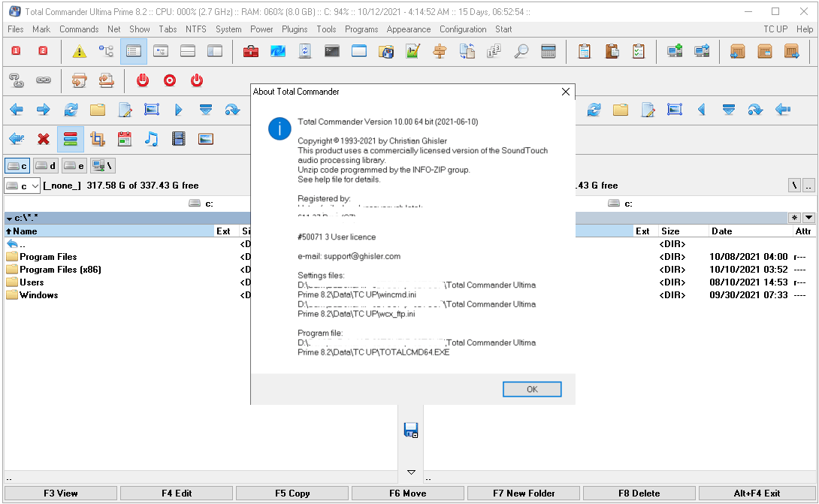Select drive d button in drive bar
The image size is (819, 504).
point(46,165)
